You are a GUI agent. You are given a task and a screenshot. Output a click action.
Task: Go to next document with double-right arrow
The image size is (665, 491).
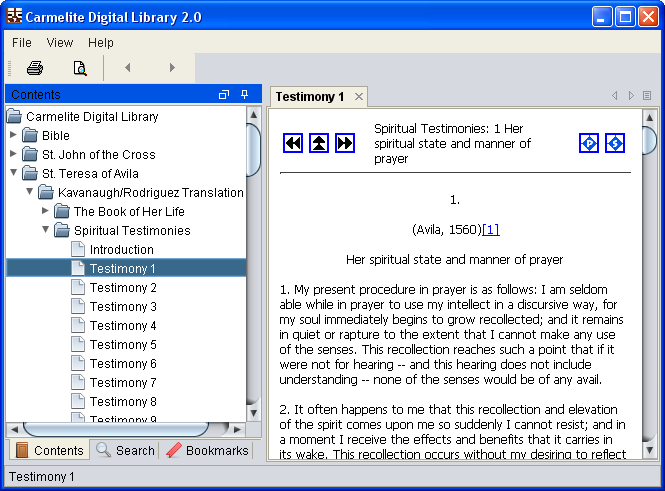(x=345, y=143)
